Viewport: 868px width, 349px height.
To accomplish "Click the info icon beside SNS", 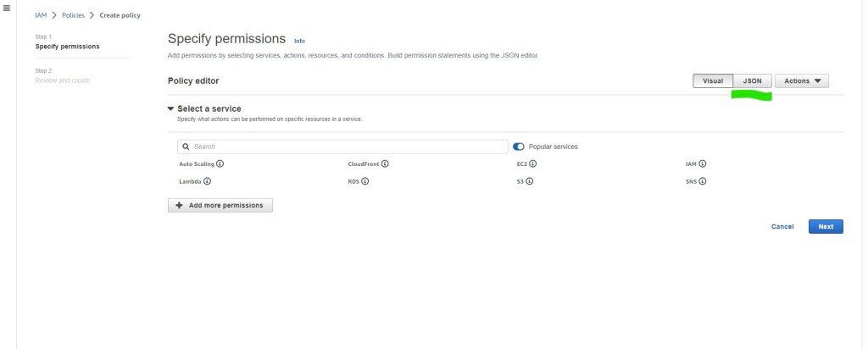I will [704, 180].
